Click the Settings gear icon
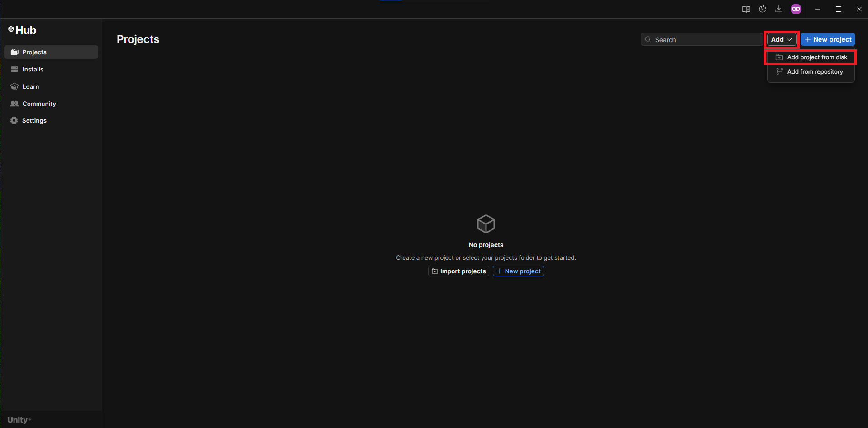Viewport: 868px width, 428px height. tap(14, 120)
